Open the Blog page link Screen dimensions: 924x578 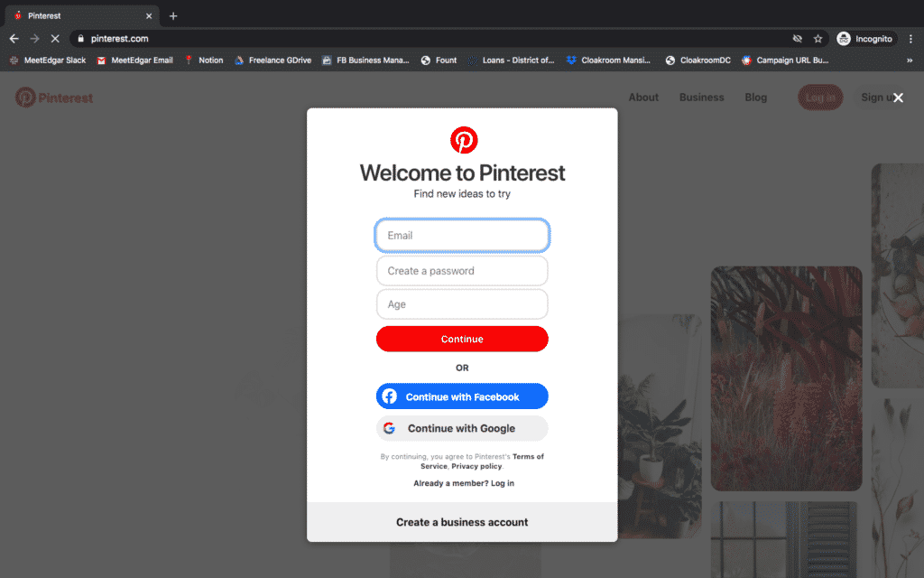755,98
